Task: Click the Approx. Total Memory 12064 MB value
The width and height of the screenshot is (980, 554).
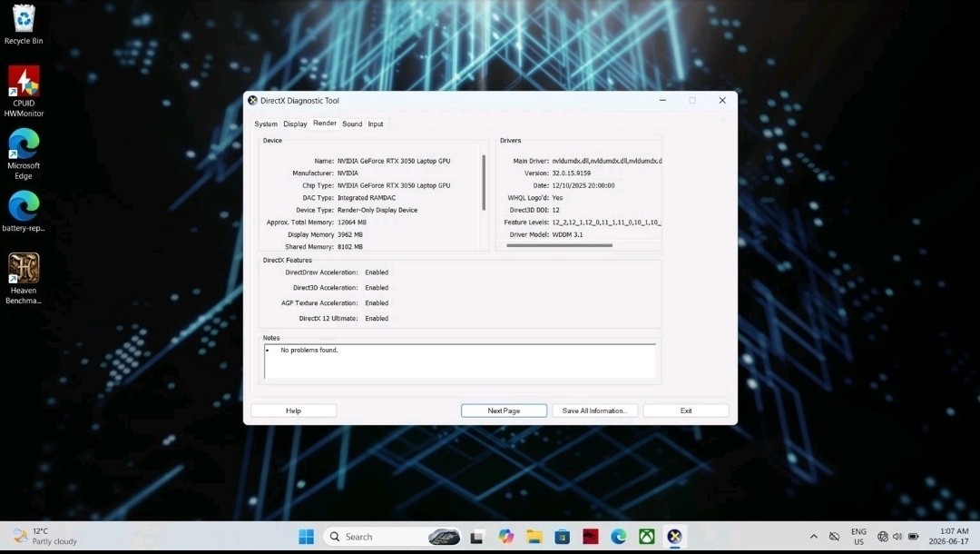Action: (x=352, y=222)
